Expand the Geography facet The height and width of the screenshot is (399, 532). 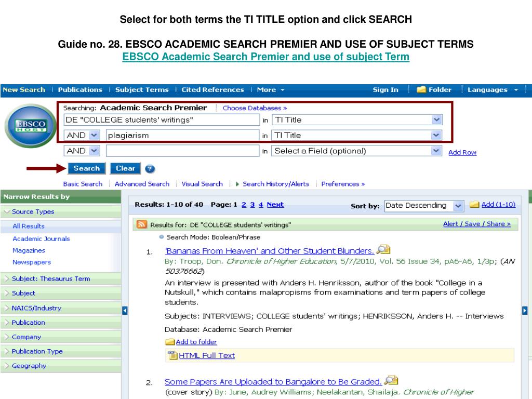pos(7,366)
